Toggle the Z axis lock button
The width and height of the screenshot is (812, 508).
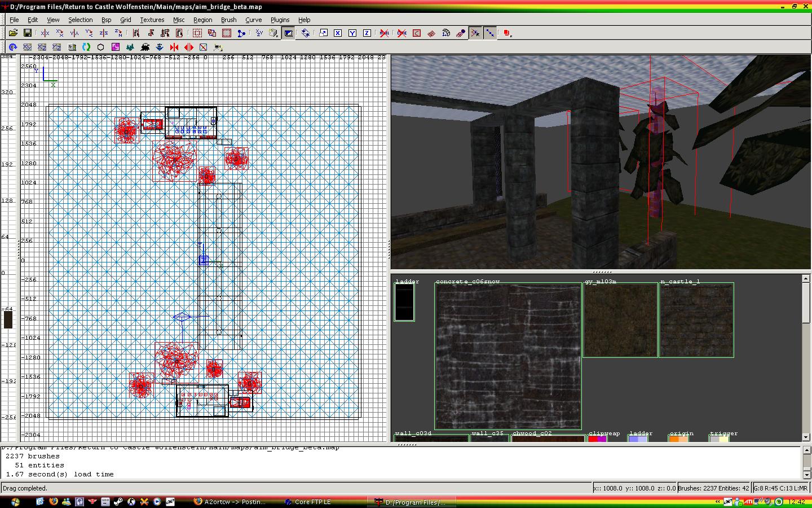click(x=367, y=33)
